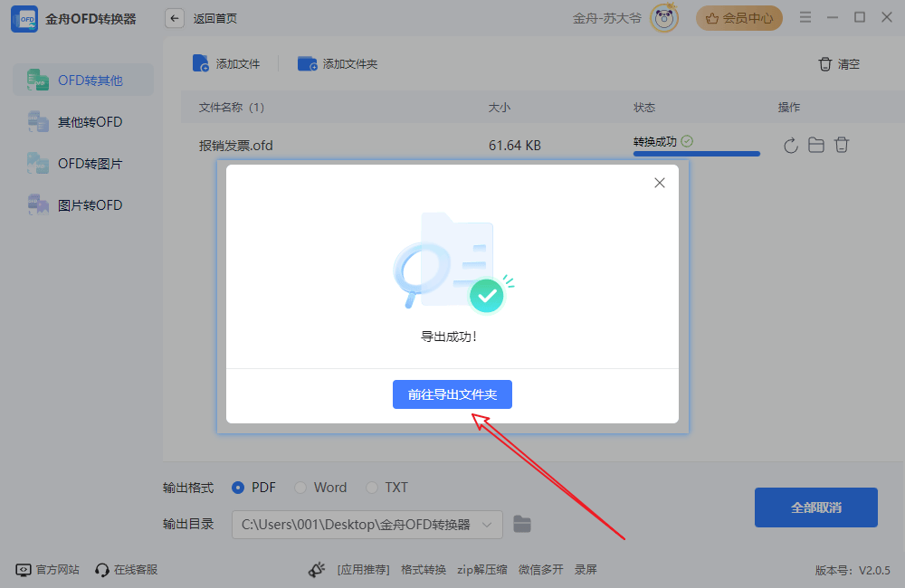
Task: Click the blue conversion progress bar
Action: (x=696, y=154)
